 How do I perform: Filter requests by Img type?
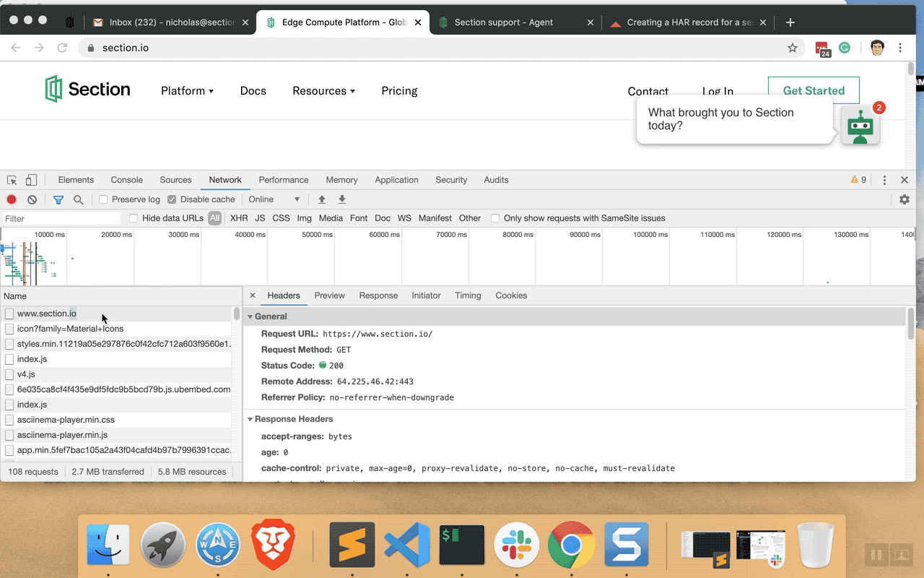[x=304, y=218]
